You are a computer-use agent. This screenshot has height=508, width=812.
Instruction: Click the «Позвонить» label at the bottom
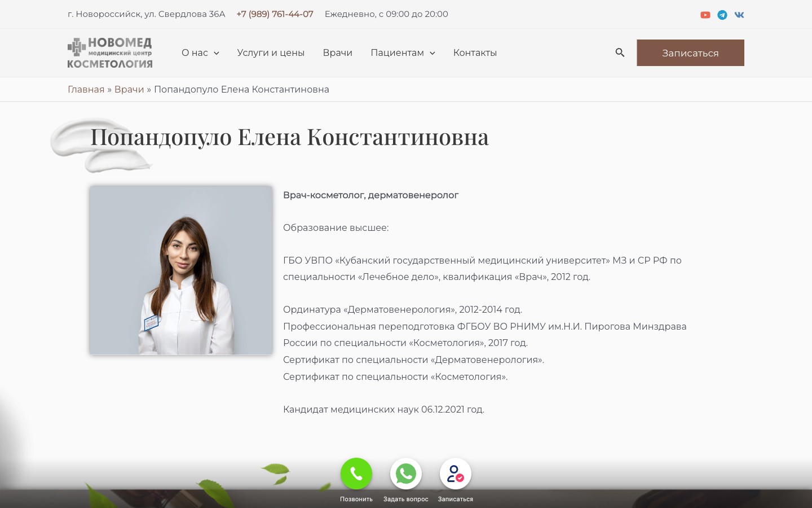click(356, 499)
